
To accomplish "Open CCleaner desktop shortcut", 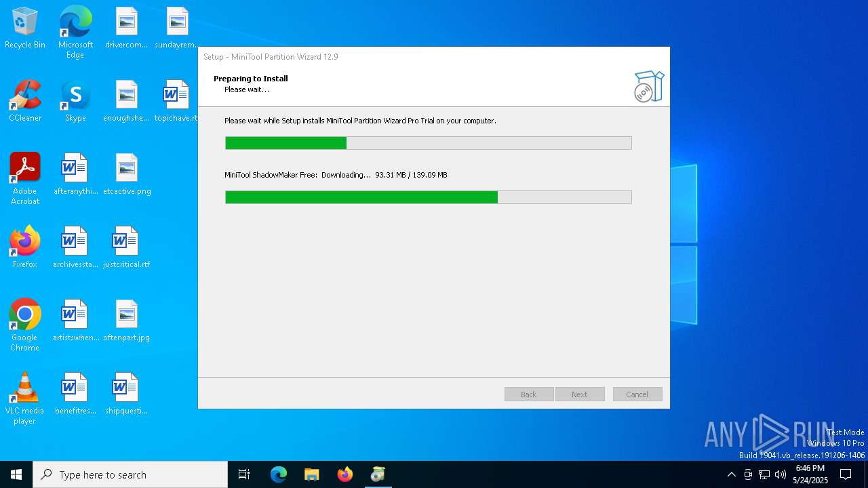I will (x=25, y=101).
